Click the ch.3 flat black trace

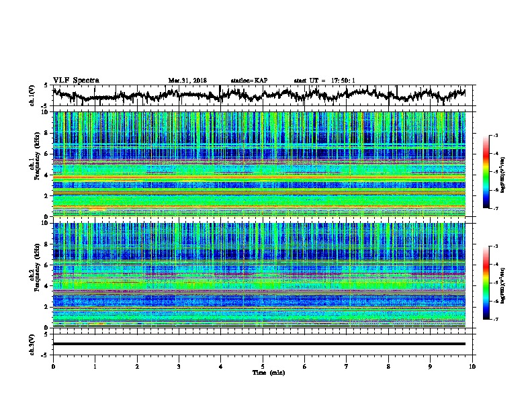(x=259, y=344)
